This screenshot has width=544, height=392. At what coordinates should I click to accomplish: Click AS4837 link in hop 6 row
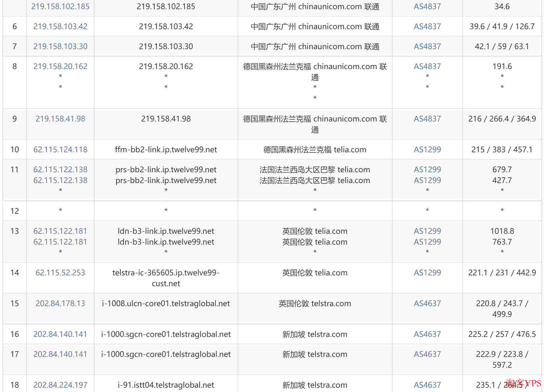click(427, 26)
